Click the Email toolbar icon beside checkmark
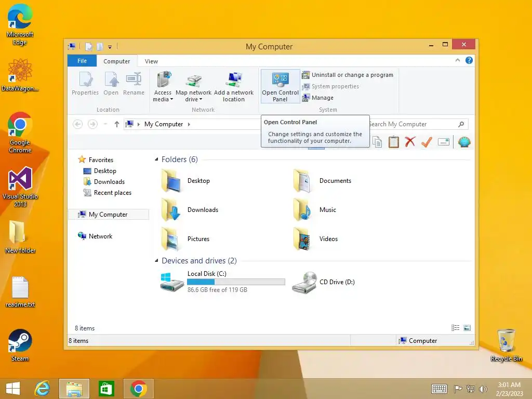Image resolution: width=532 pixels, height=399 pixels. (444, 142)
